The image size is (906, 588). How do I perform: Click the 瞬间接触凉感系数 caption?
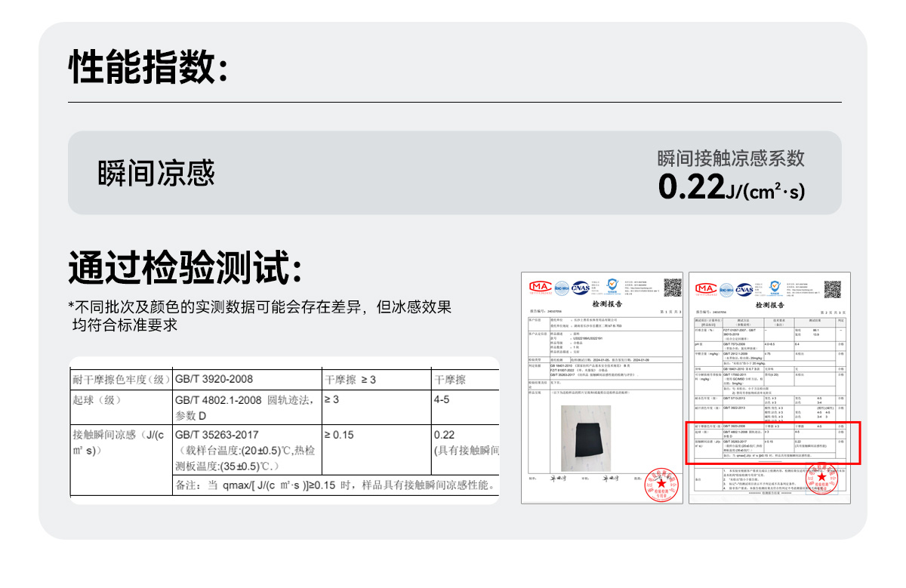tap(731, 159)
